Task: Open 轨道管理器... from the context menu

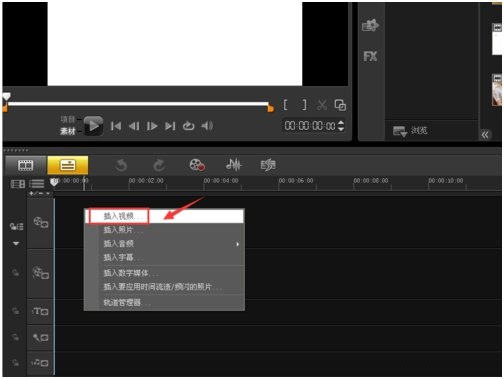Action: click(164, 302)
